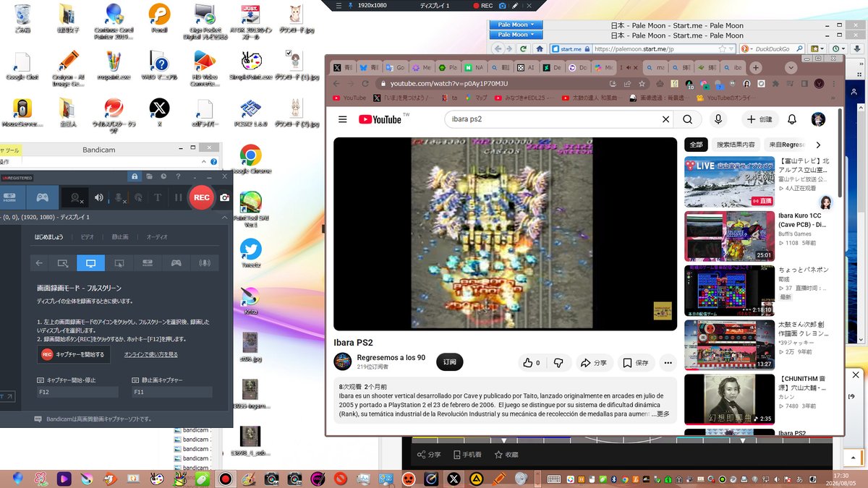Screen dimensions: 868x488
Task: Open first Pale Moon menu dropdown
Action: 516,24
